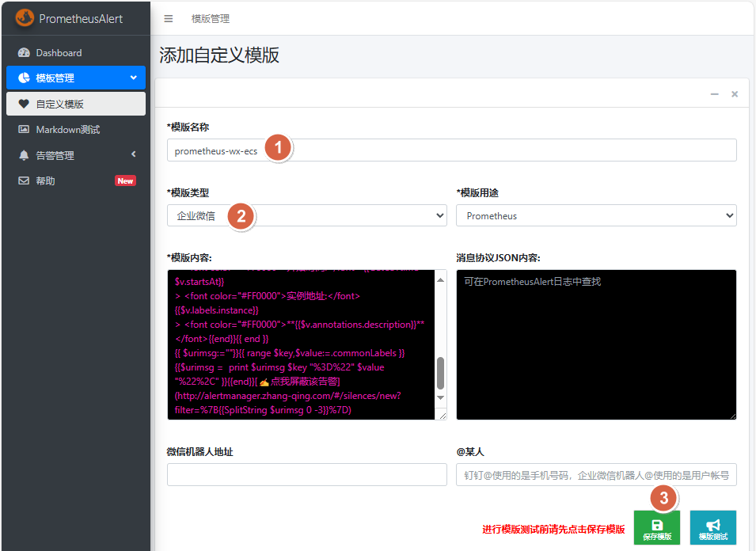
Task: Click the 模版名称 input field
Action: [x=452, y=150]
